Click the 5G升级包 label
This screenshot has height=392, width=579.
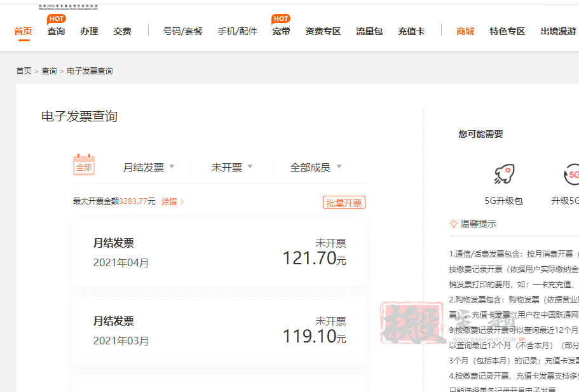click(x=503, y=201)
